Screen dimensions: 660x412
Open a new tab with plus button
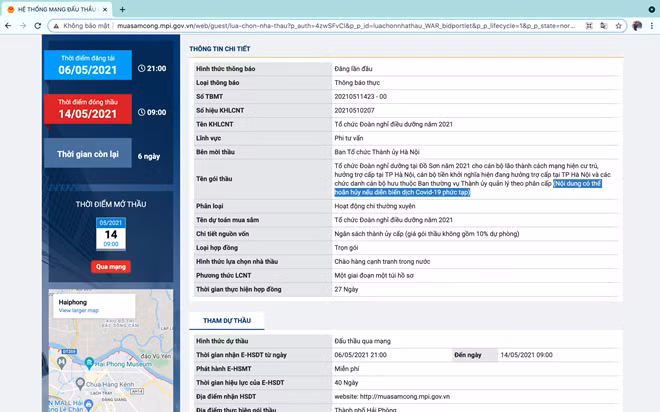122,9
